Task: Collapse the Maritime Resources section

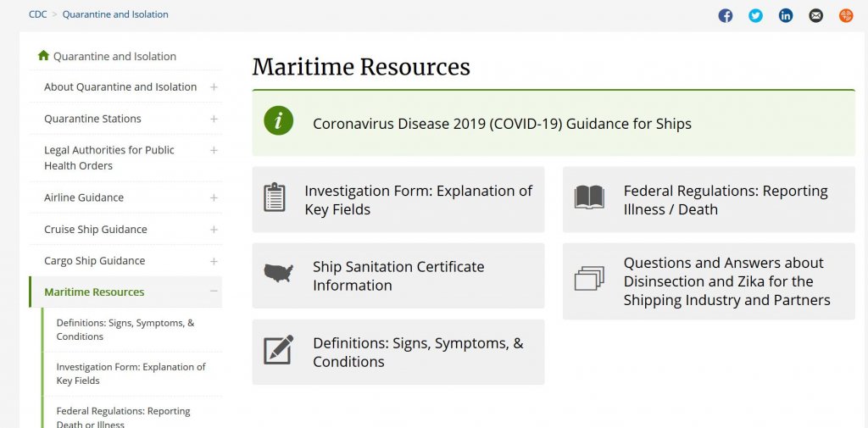Action: coord(214,292)
